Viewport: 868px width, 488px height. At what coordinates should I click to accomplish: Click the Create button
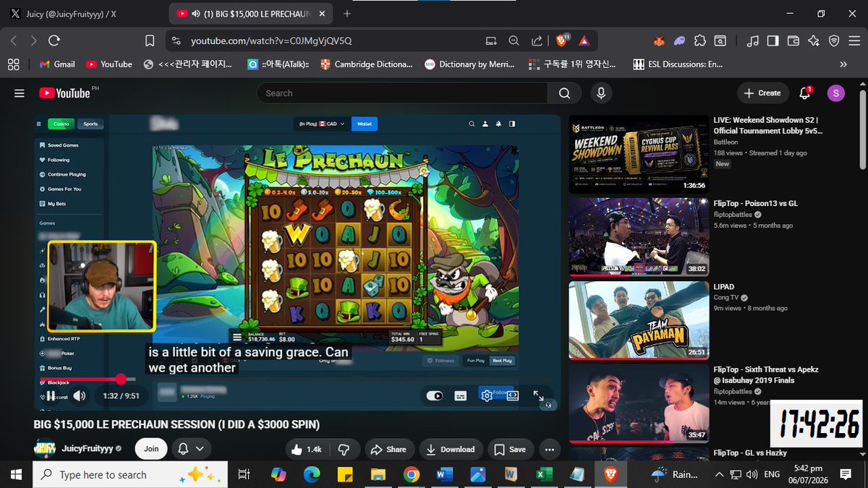(762, 93)
